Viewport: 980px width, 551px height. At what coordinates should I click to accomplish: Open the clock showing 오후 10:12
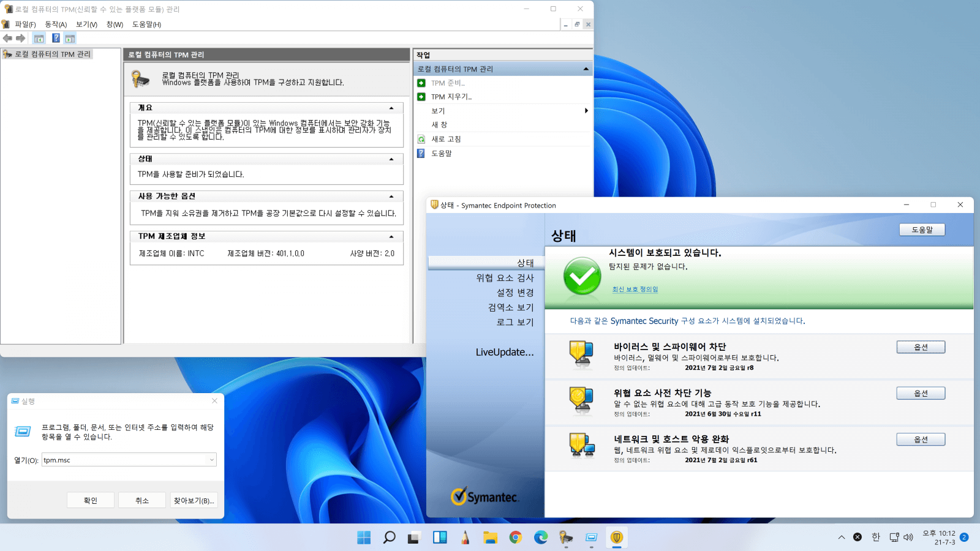point(939,538)
